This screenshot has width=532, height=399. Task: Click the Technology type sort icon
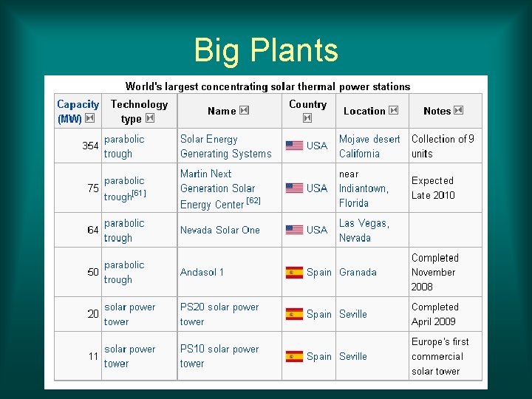149,118
